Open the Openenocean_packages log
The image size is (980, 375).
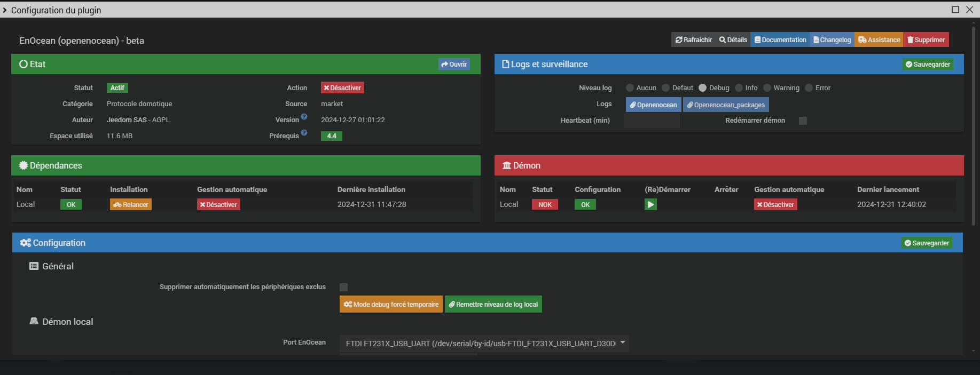(726, 105)
